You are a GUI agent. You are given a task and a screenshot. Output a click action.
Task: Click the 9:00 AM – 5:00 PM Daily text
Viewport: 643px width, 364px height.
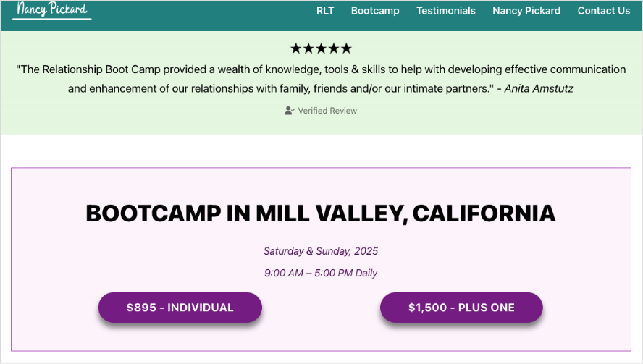pos(321,274)
